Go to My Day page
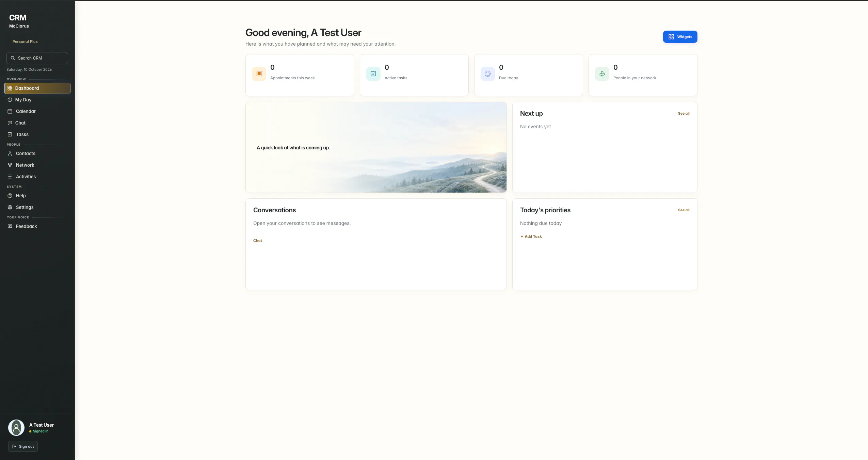The height and width of the screenshot is (460, 868). tap(37, 100)
